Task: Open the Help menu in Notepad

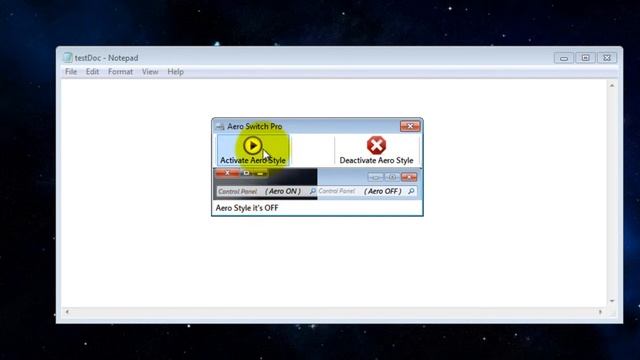Action: pyautogui.click(x=176, y=72)
